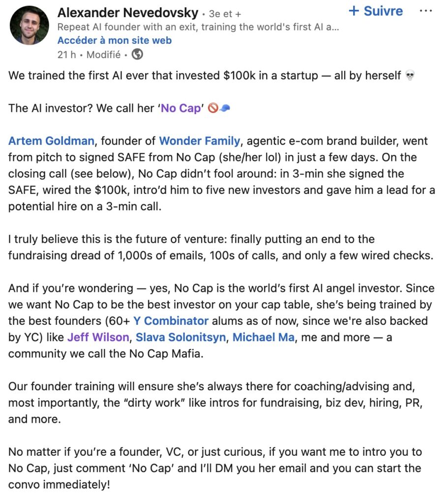The width and height of the screenshot is (448, 504).
Task: Click the truncated headline under author name
Action: click(x=198, y=27)
